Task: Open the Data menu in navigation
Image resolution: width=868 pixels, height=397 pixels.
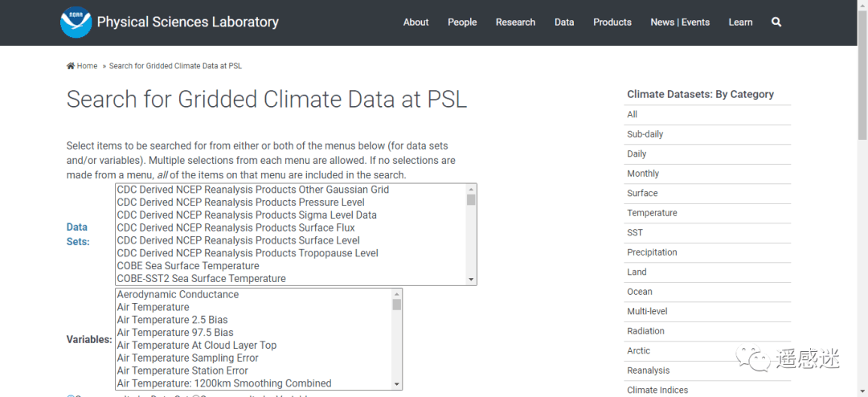Action: tap(564, 23)
